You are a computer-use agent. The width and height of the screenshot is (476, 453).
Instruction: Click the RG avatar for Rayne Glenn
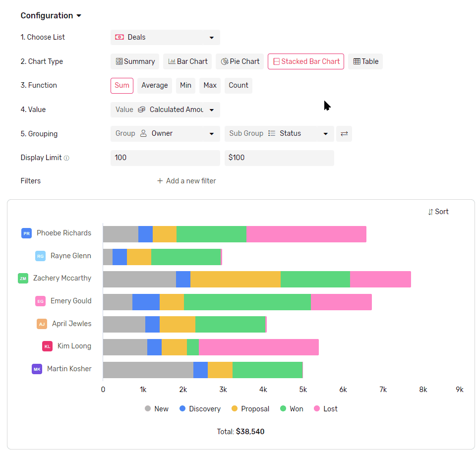pos(40,256)
